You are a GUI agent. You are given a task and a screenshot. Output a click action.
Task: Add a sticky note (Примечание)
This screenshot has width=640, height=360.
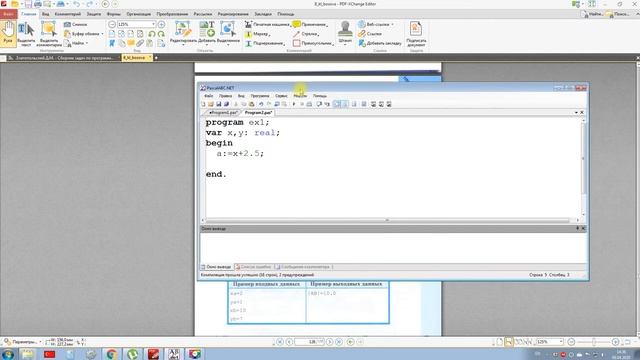(310, 24)
